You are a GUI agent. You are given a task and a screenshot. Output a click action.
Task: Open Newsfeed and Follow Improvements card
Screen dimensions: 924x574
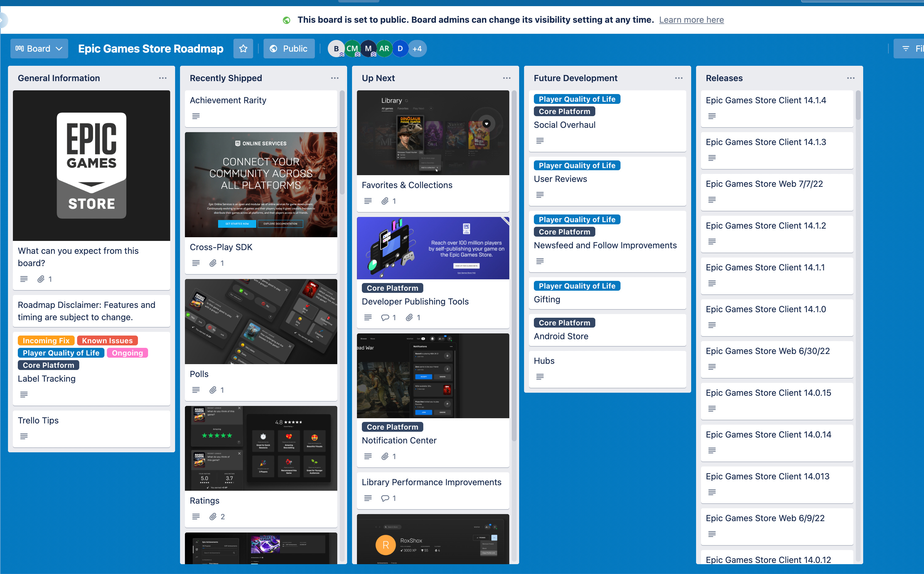(x=607, y=242)
